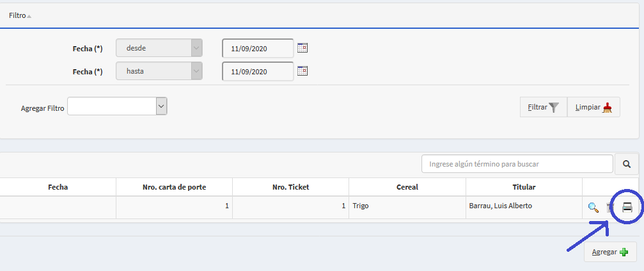Sort by Nro. carta de porte column
The height and width of the screenshot is (271, 644).
click(x=174, y=187)
